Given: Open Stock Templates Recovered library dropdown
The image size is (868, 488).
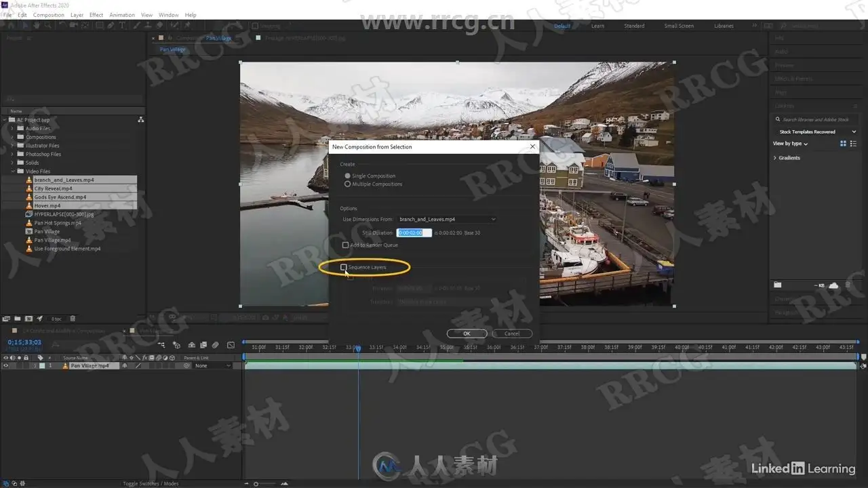Looking at the screenshot, I should [x=815, y=131].
